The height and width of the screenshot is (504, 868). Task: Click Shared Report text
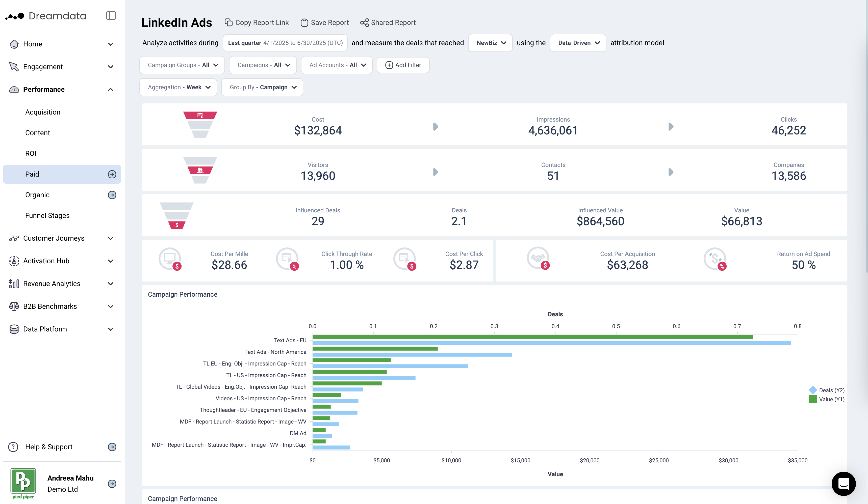[393, 22]
